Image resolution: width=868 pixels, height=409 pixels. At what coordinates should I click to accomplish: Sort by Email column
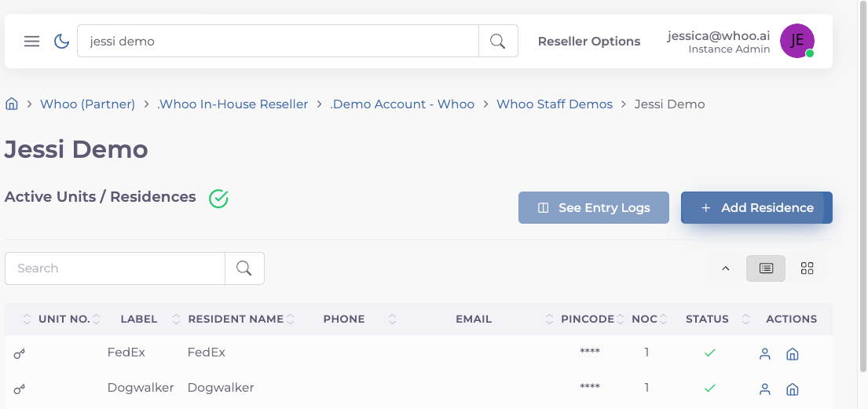pos(474,319)
